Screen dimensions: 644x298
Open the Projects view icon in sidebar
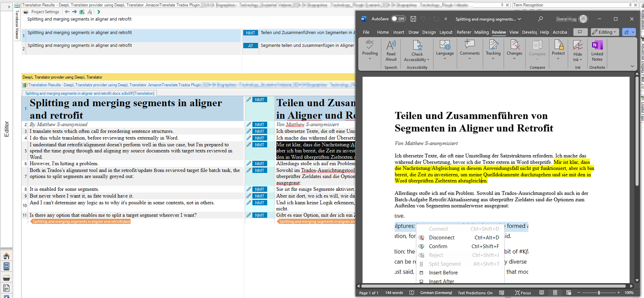[x=6, y=267]
